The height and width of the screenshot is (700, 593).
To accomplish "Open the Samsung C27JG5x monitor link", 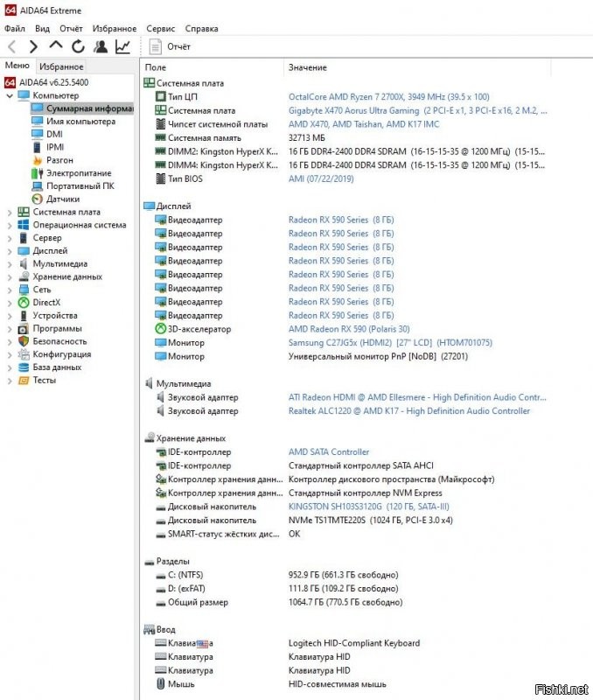I will click(390, 343).
